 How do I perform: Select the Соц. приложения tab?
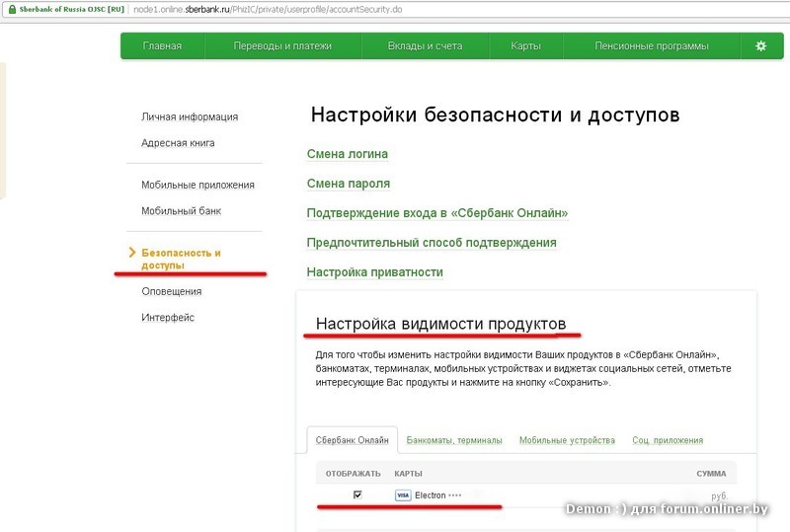(x=668, y=440)
